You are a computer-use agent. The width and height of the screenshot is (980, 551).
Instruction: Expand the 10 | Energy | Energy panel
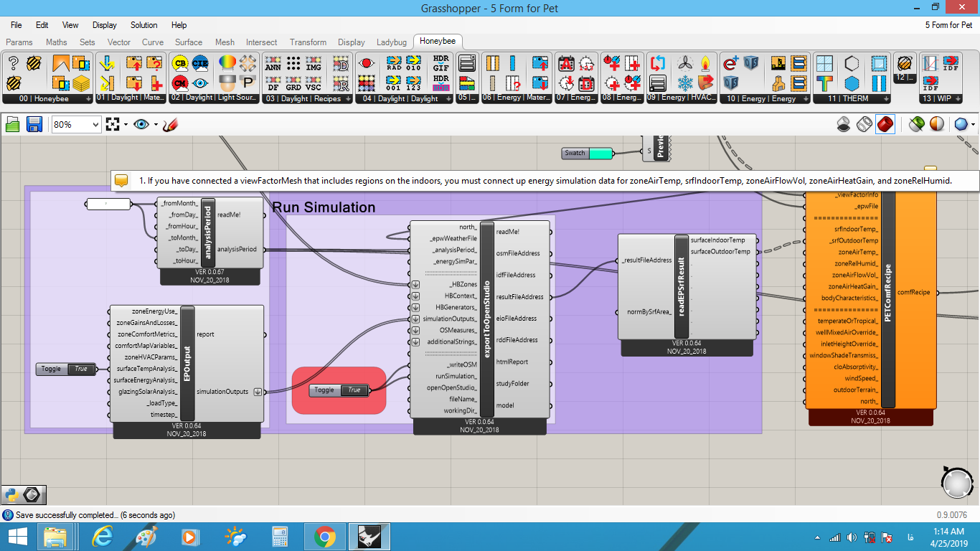click(x=765, y=98)
